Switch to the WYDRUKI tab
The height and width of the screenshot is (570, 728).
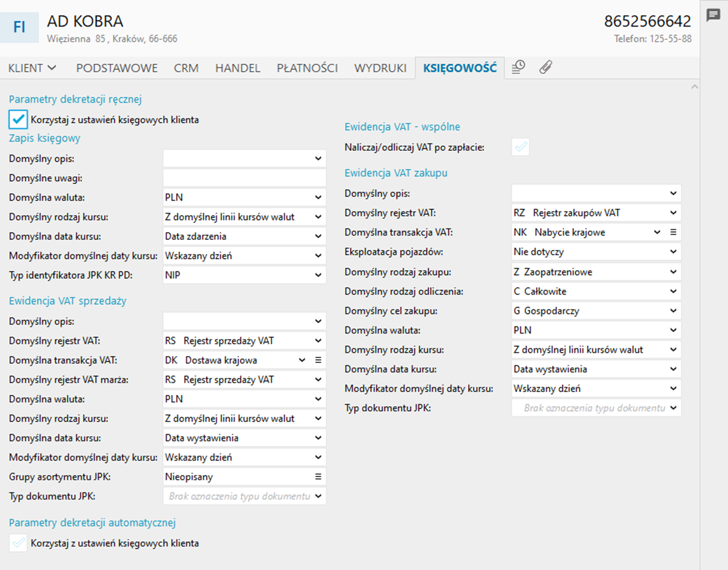coord(380,68)
